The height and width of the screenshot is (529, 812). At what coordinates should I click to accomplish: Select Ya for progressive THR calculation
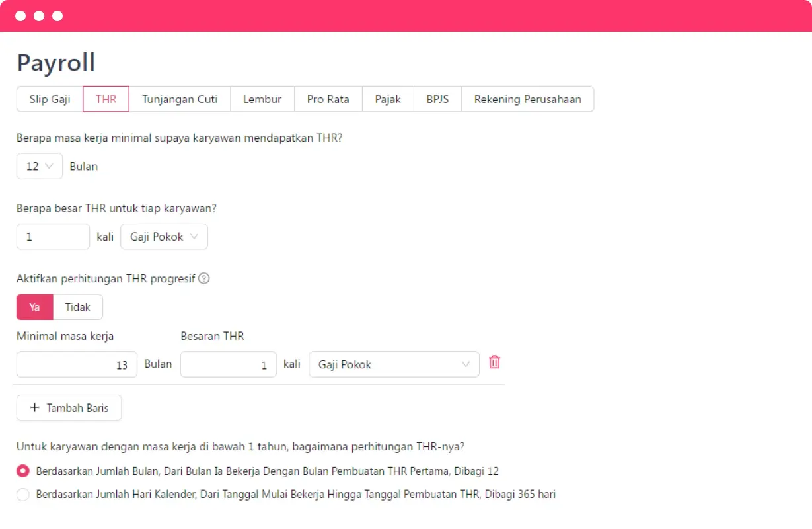[x=35, y=307]
